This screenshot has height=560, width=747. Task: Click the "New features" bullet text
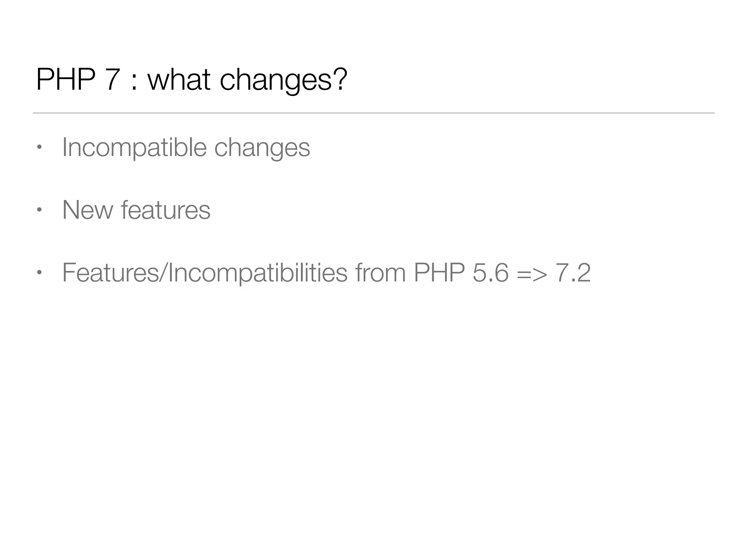tap(136, 210)
